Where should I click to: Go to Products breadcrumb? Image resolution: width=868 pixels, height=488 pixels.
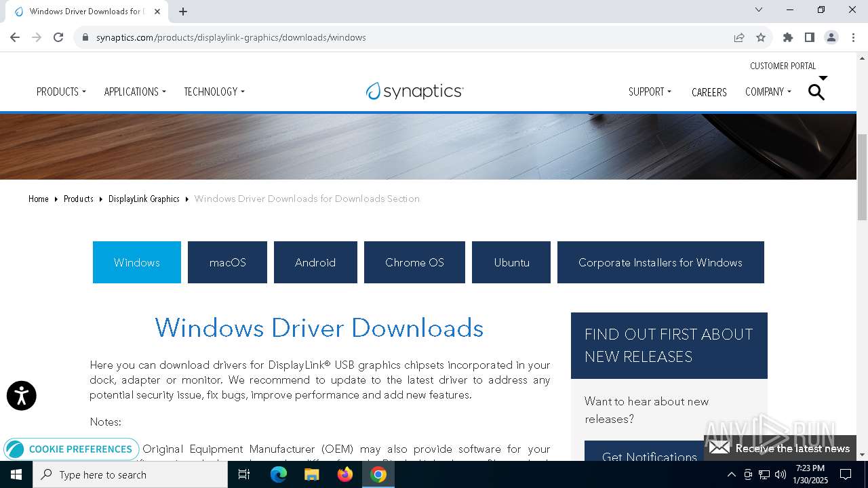79,199
